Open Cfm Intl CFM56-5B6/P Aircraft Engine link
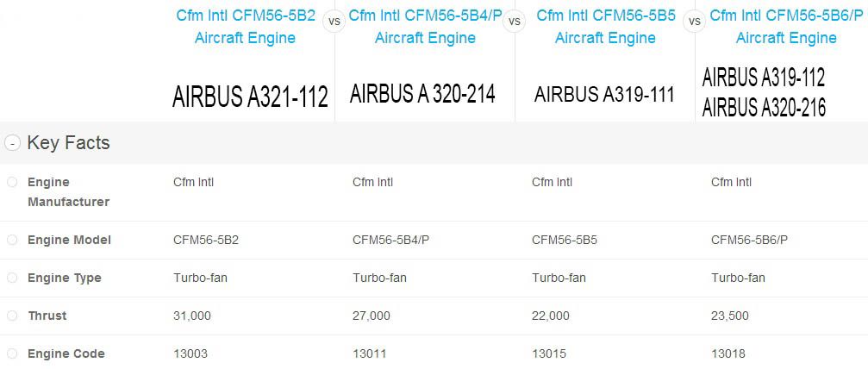The image size is (868, 369). 786,27
